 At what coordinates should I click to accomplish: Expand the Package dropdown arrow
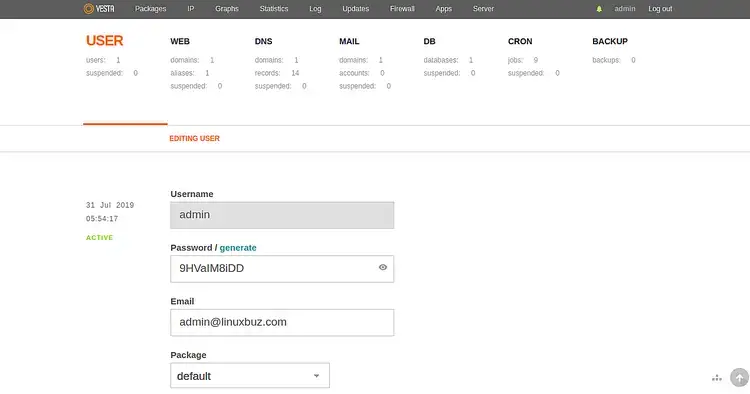[316, 376]
